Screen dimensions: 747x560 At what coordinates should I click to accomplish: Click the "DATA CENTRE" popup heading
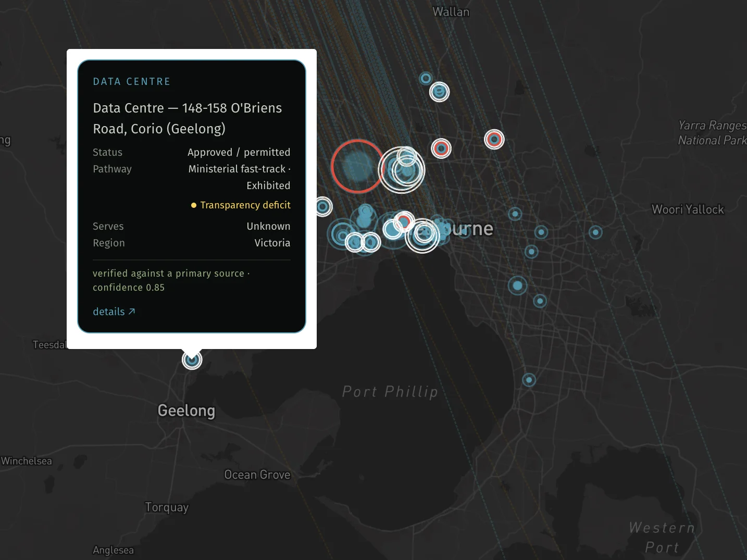(x=132, y=82)
